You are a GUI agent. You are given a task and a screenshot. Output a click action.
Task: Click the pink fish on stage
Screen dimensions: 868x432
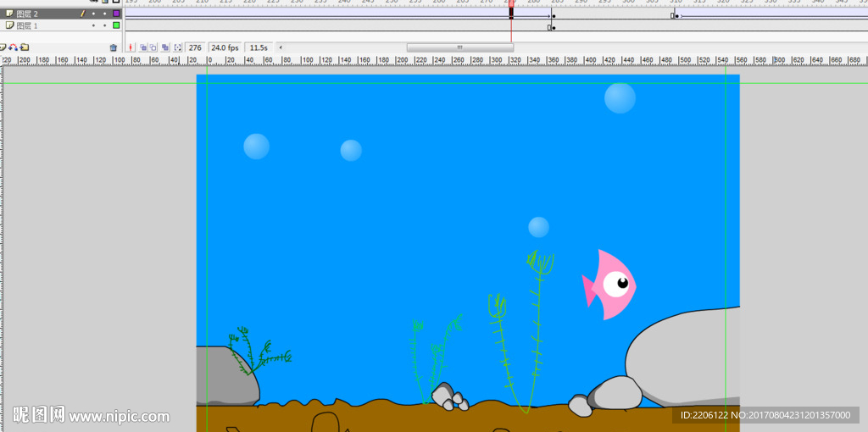[609, 285]
